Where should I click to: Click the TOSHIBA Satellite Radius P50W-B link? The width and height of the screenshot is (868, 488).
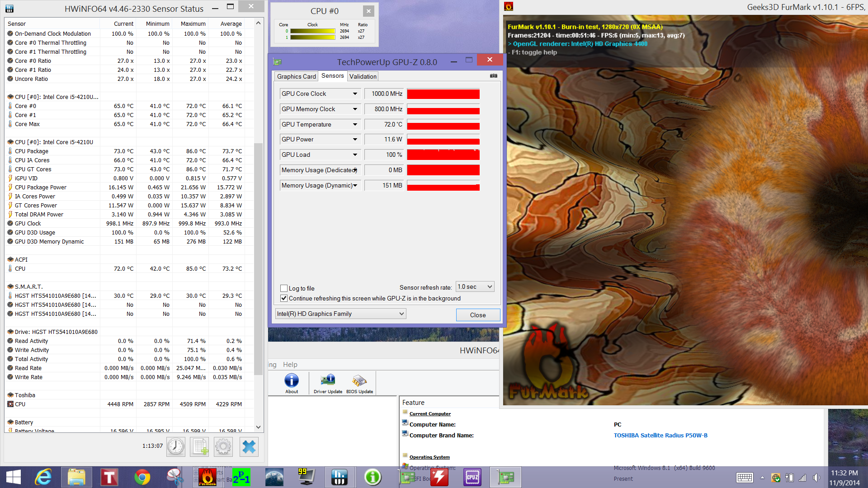(660, 435)
